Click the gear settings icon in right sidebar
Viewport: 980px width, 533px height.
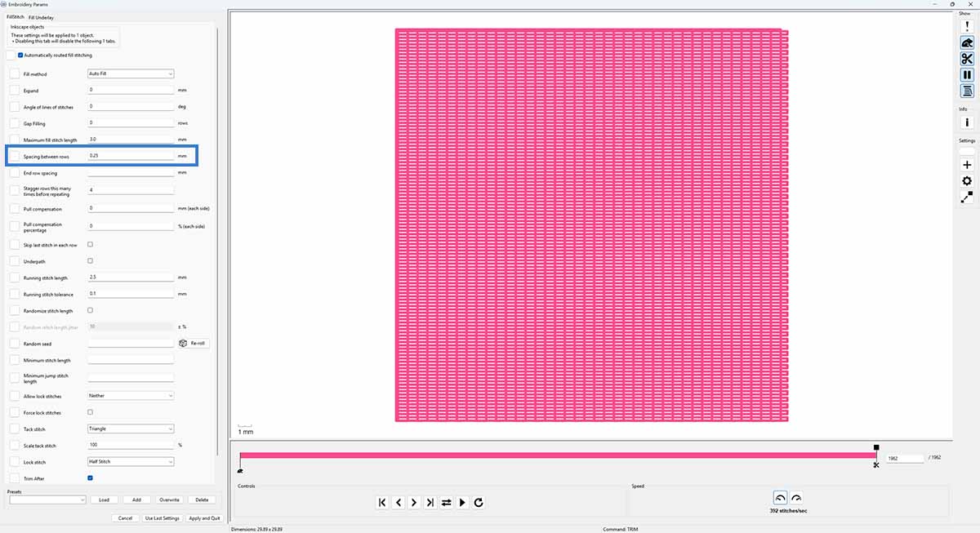click(x=967, y=181)
